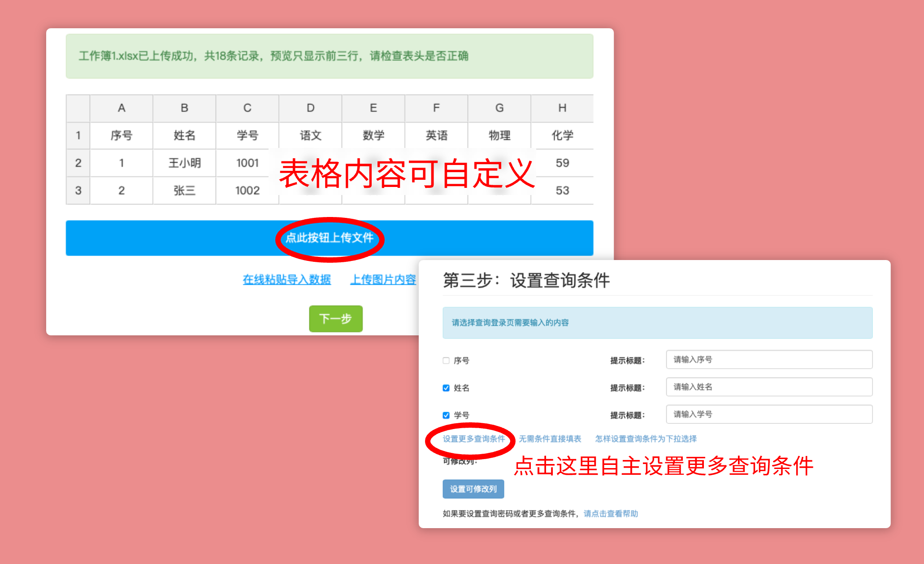Screen dimensions: 924x564
Task: Tick the '序号' checkbox
Action: click(446, 360)
